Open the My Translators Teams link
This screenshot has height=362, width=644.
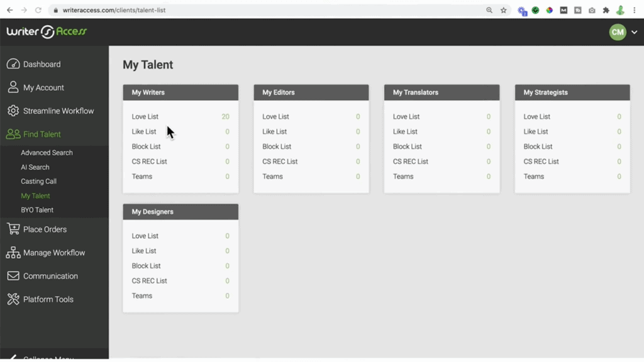[x=403, y=177]
